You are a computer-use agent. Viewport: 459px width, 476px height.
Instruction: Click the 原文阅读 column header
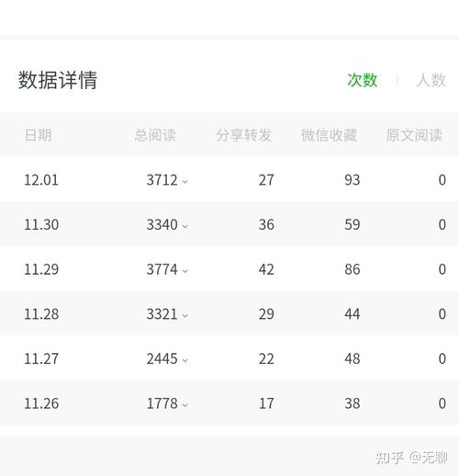414,135
